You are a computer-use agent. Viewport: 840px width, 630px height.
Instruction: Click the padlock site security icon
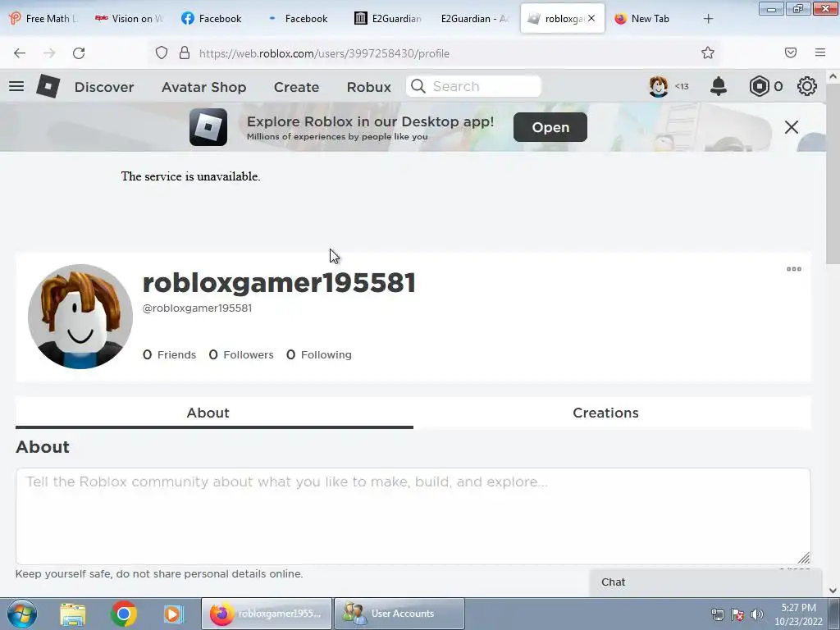click(x=185, y=52)
